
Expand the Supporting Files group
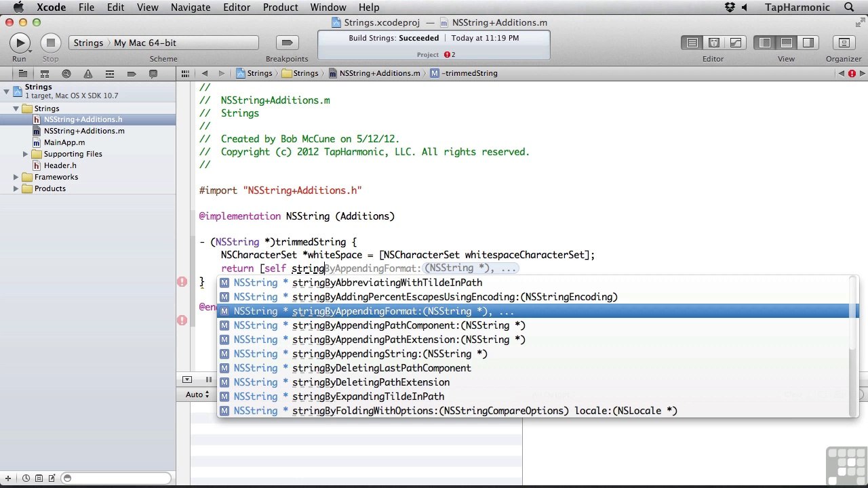[x=26, y=154]
